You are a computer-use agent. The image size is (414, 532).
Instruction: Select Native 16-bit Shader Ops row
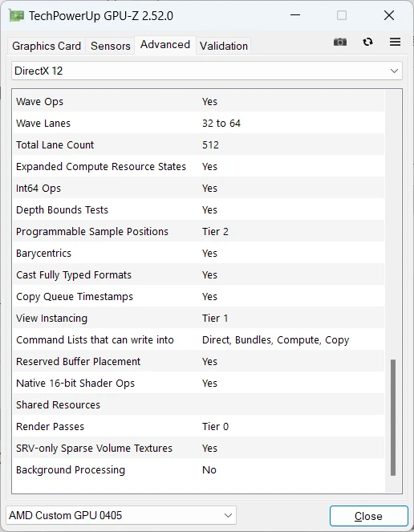click(198, 384)
